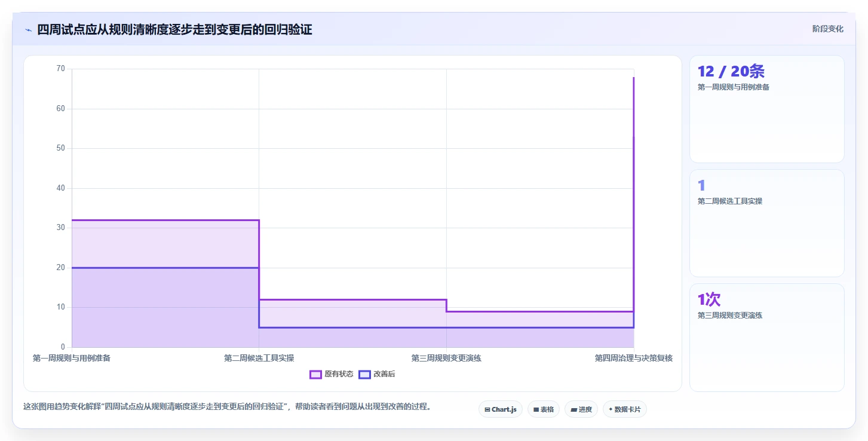
Task: Select the Chart.js tag chip
Action: click(x=501, y=409)
